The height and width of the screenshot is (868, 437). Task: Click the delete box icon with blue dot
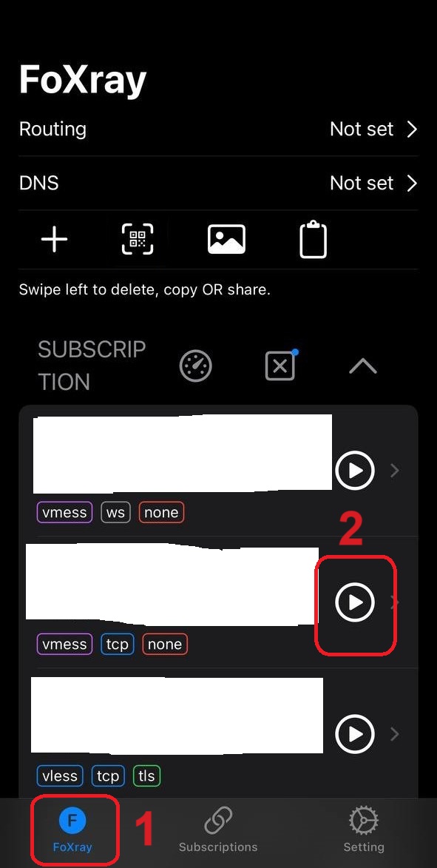click(x=281, y=365)
